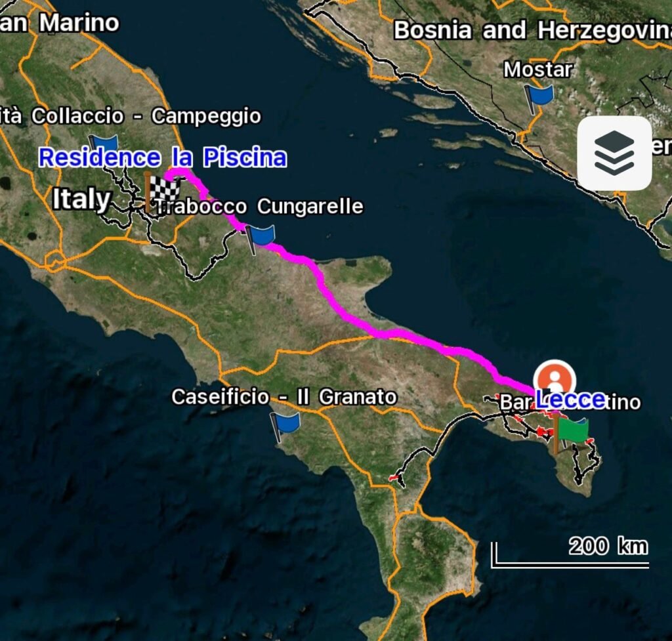672x641 pixels.
Task: Select the Residence la Piscina label
Action: point(163,157)
